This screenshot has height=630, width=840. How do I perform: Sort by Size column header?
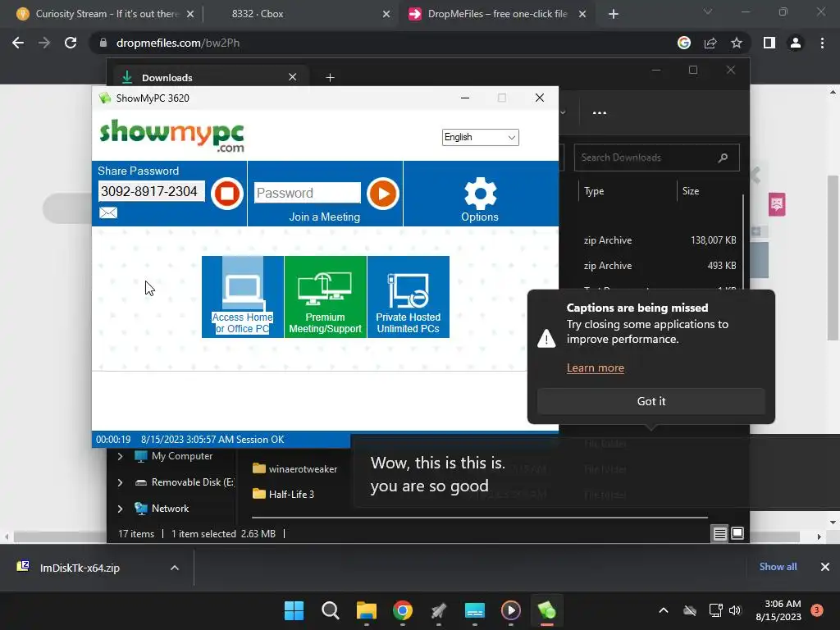click(x=691, y=191)
